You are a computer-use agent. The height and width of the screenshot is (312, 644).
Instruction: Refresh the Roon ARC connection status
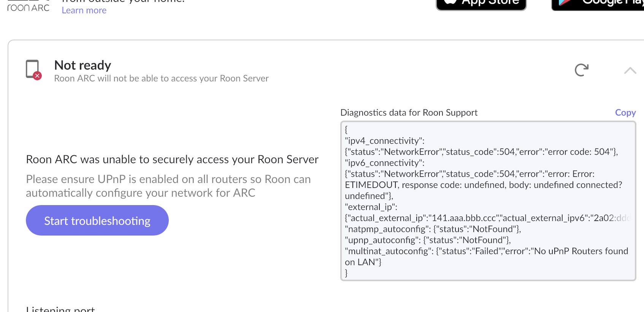pos(581,70)
